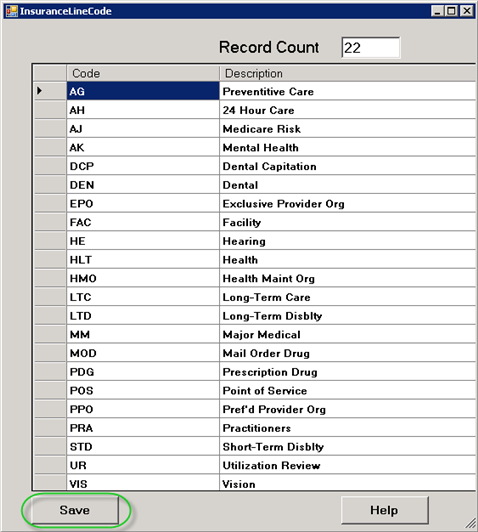Click the Mail Order Drug description
478x532 pixels.
click(348, 353)
